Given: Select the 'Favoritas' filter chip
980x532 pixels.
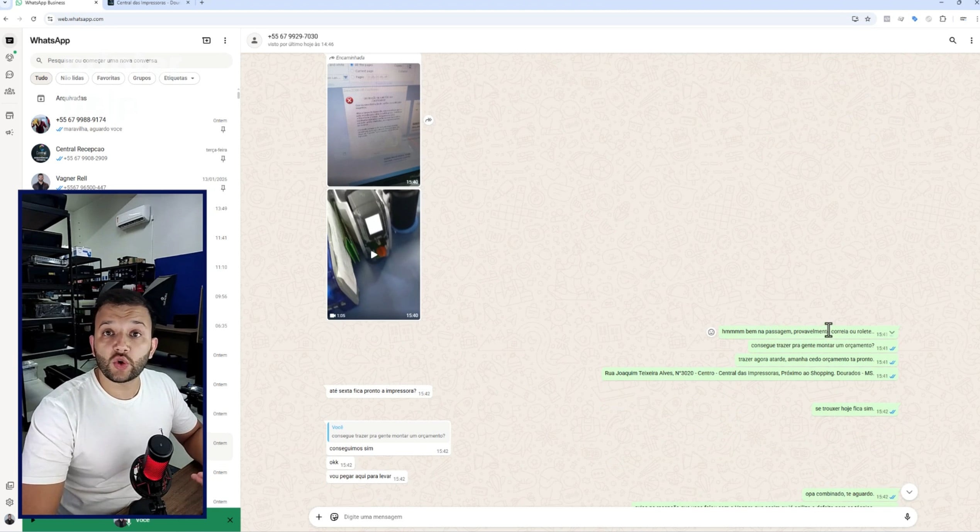Looking at the screenshot, I should 108,78.
